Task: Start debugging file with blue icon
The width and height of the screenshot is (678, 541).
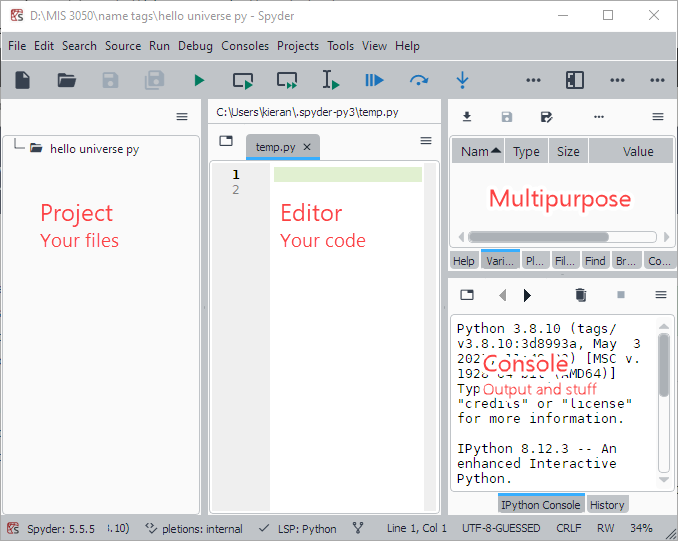Action: click(374, 80)
